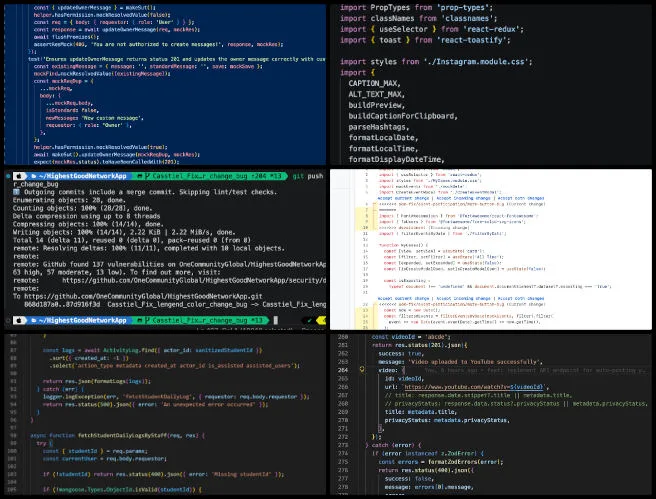Click the 'const errors = formatZodErrors(error);' line
The width and height of the screenshot is (656, 499).
[441, 462]
